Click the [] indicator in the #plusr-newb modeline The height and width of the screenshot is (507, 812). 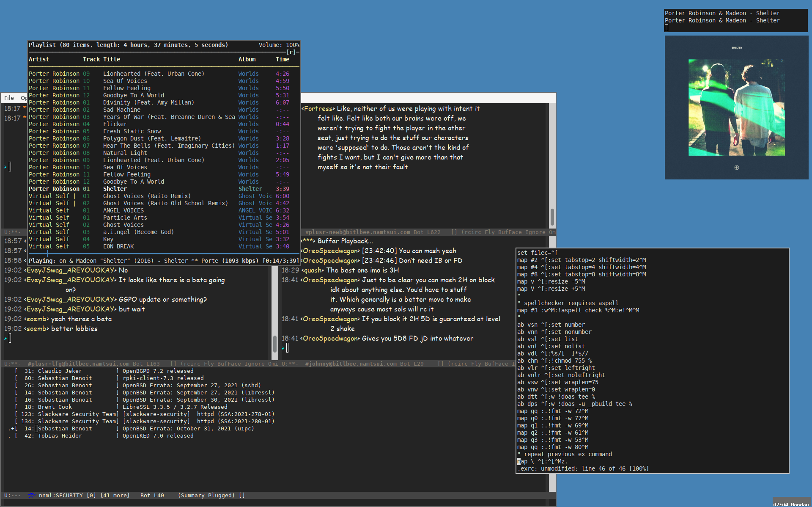454,232
